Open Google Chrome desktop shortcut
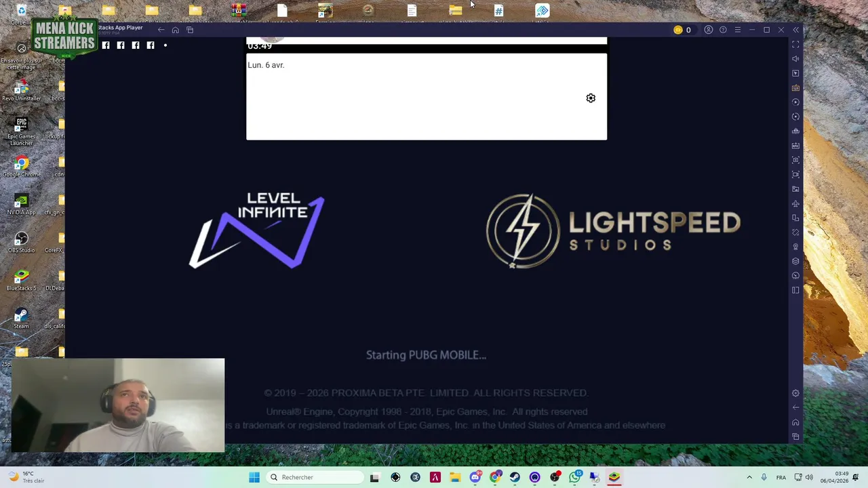 point(22,166)
